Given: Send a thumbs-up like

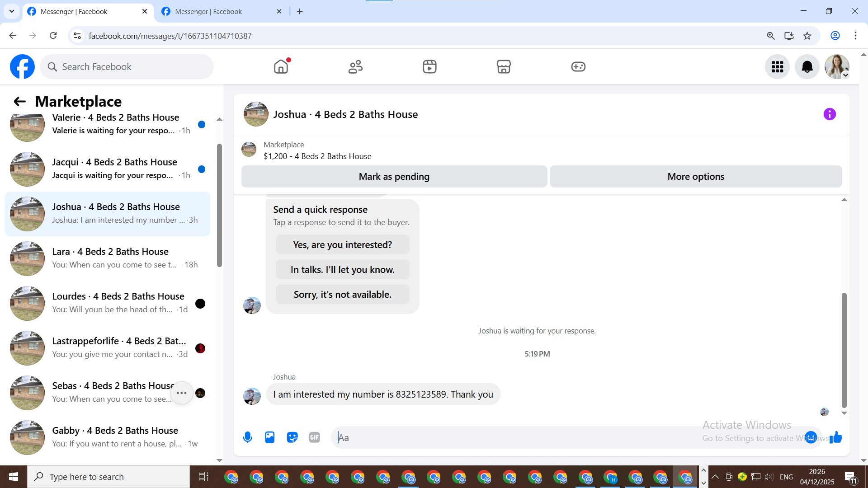Looking at the screenshot, I should [x=836, y=437].
